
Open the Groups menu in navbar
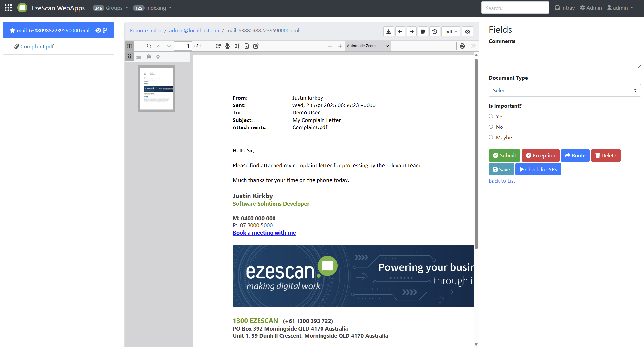[110, 8]
